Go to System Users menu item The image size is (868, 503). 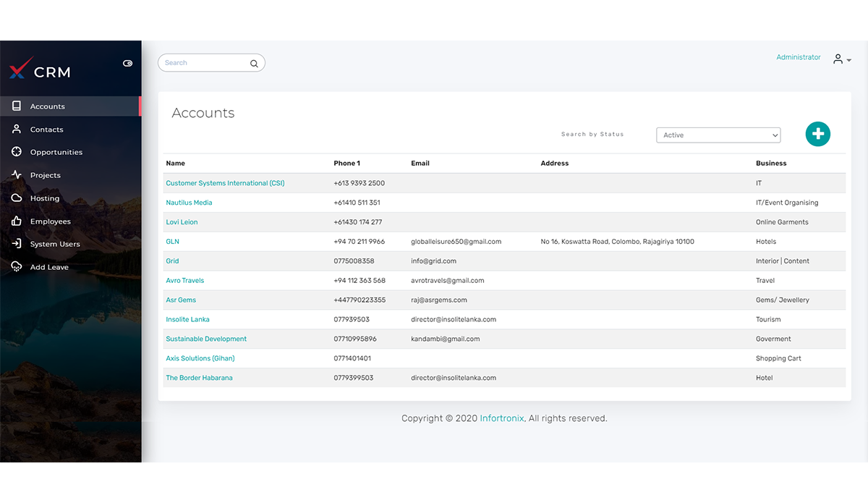[55, 244]
